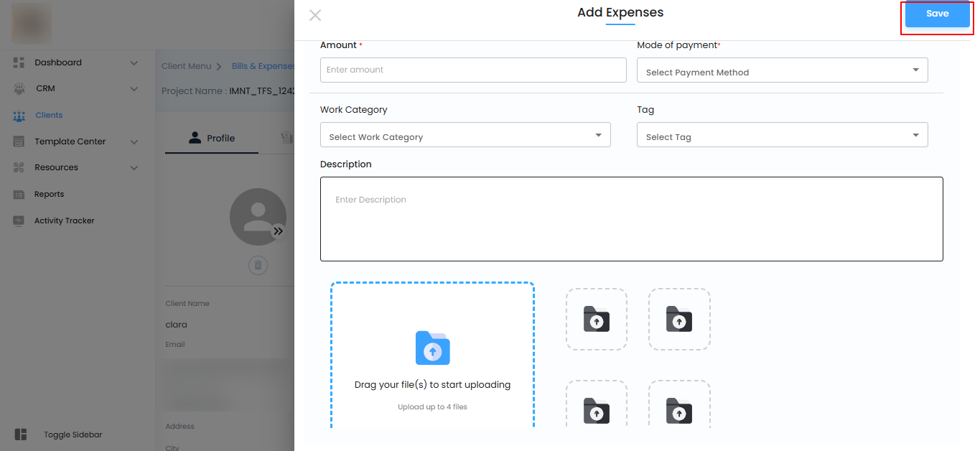Click the Save button

click(x=937, y=14)
